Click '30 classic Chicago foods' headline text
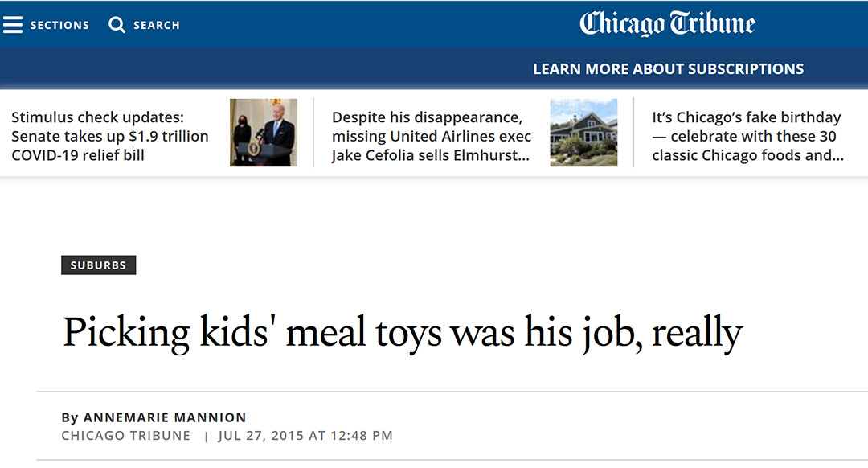This screenshot has width=868, height=468. (748, 155)
